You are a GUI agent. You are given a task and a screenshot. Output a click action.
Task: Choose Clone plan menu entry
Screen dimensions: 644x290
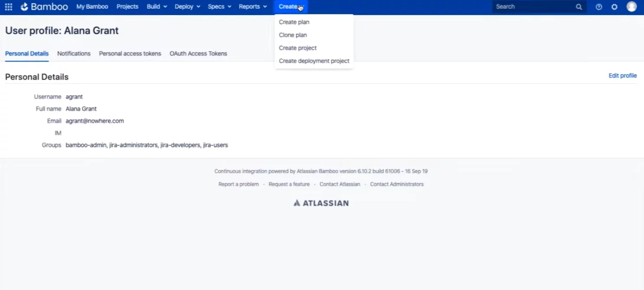pos(293,35)
